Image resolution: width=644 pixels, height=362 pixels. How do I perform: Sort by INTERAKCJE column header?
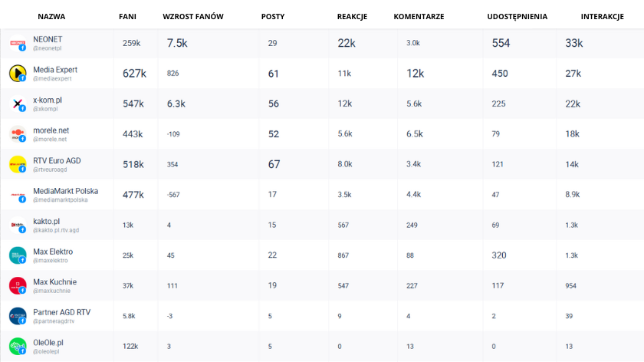(x=602, y=16)
